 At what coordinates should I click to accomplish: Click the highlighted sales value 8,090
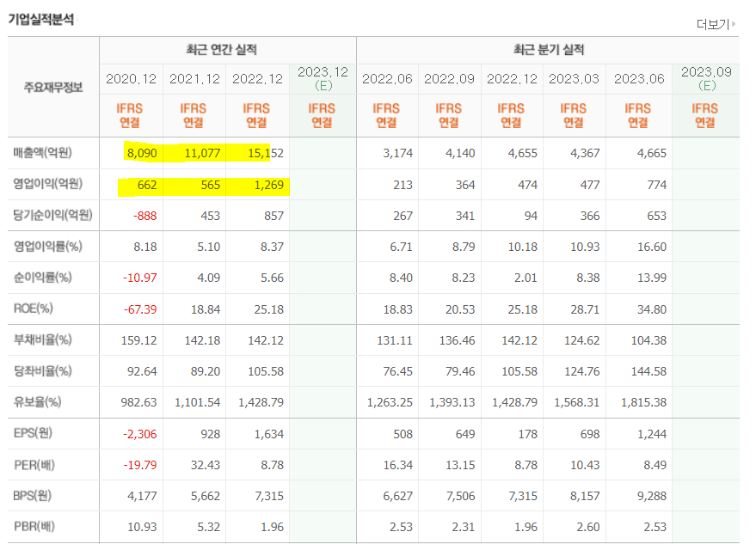coord(142,153)
